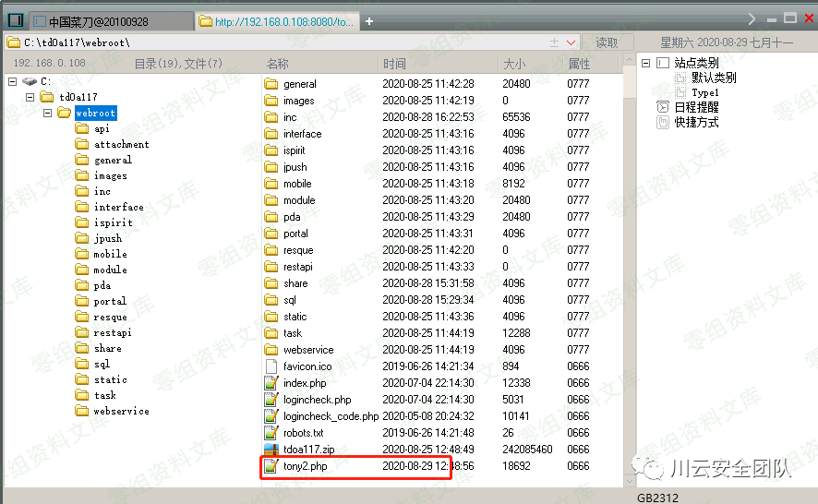The height and width of the screenshot is (504, 818).
Task: Click the C:\tdOa117\webroot\ path field
Action: (x=277, y=42)
